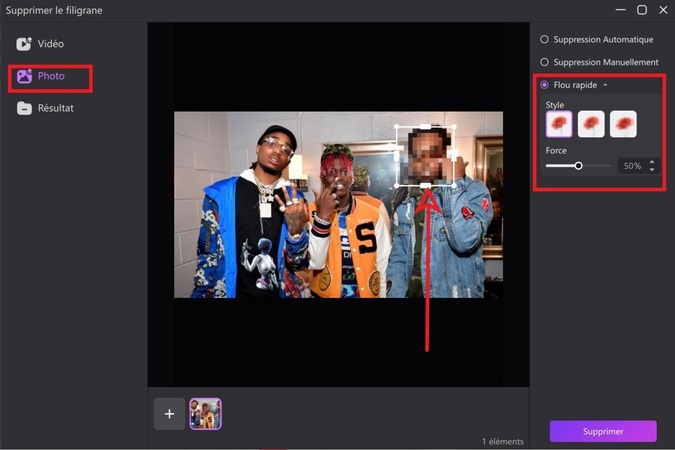Decrease Force value with down arrow
Screen dimensions: 675x450
[x=652, y=170]
